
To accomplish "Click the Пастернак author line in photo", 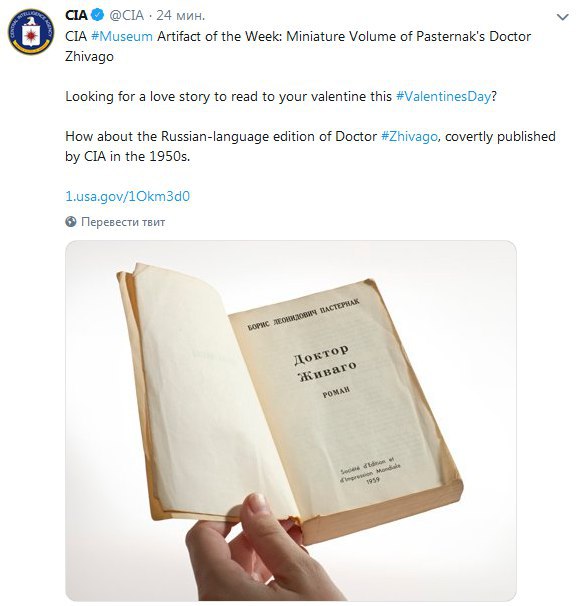I will (303, 314).
